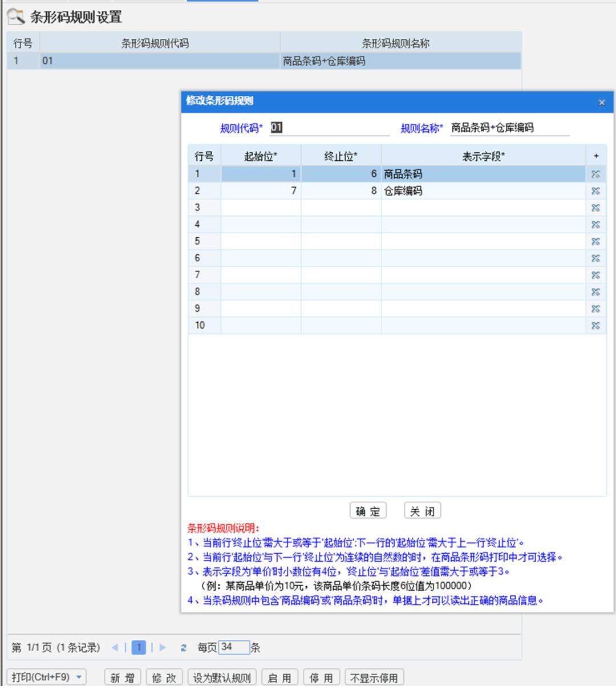
Task: Click the 起始位* column header
Action: pos(261,156)
